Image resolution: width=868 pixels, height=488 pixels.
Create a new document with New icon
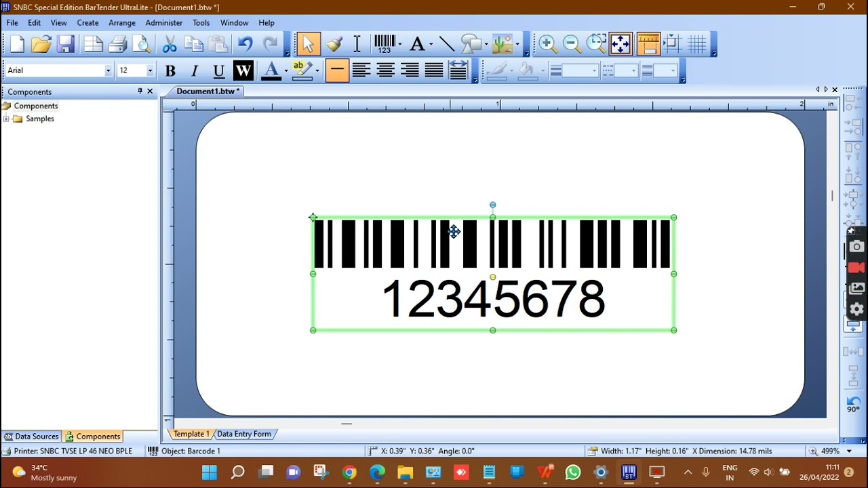coord(17,45)
